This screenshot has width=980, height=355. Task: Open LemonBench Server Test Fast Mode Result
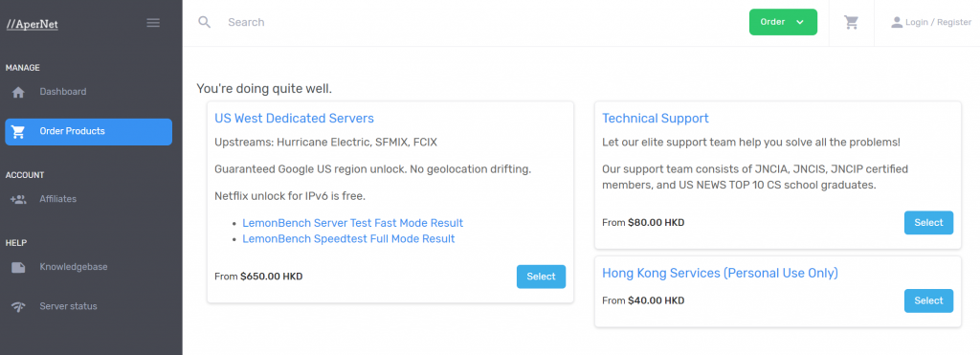pos(352,223)
